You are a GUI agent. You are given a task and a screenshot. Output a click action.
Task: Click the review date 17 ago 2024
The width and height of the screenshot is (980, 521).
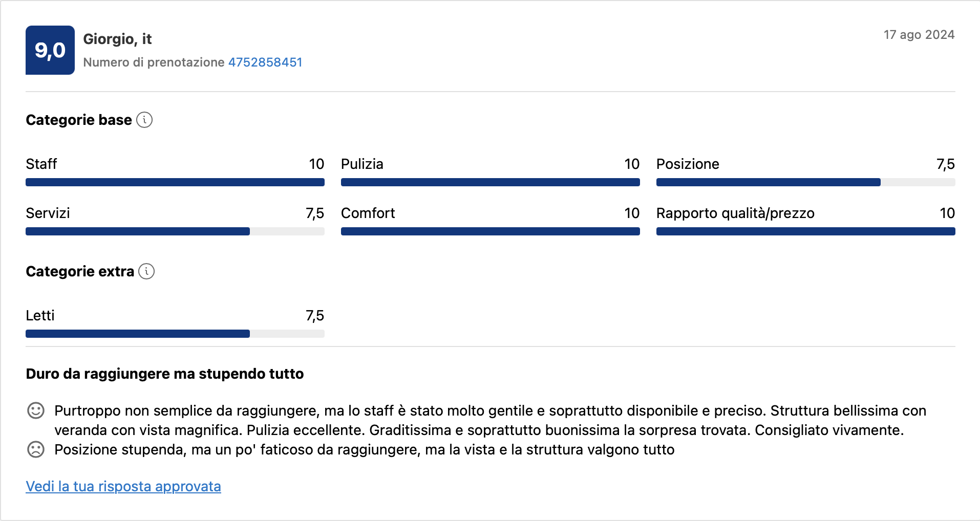919,35
